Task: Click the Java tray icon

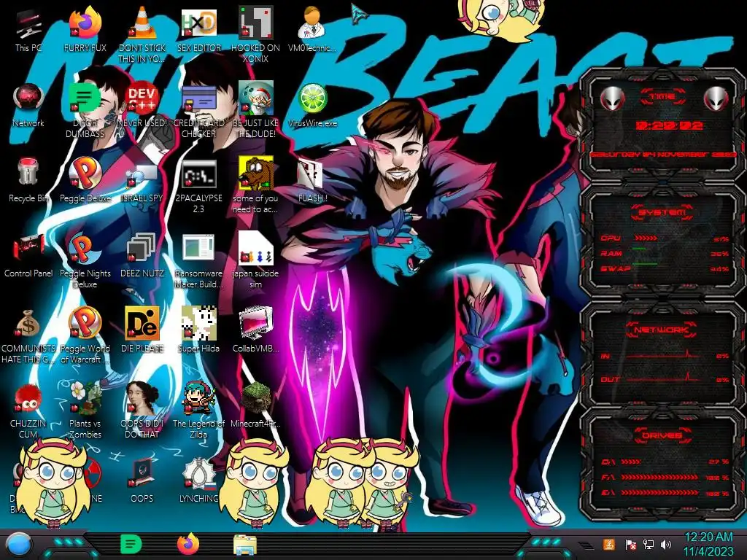Action: pos(608,544)
